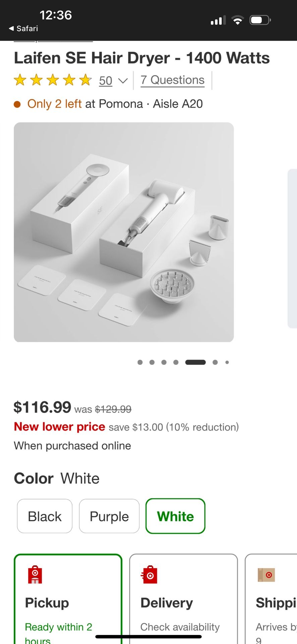Tap the hair dryer product image
The image size is (297, 644).
point(124,232)
